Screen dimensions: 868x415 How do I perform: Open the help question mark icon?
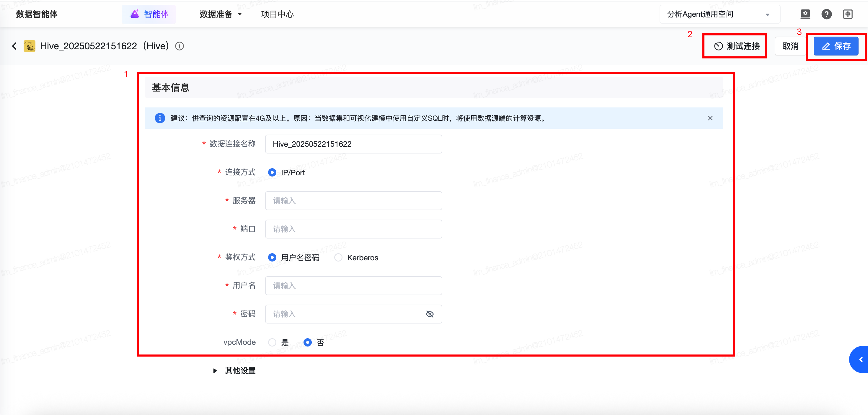(x=826, y=14)
